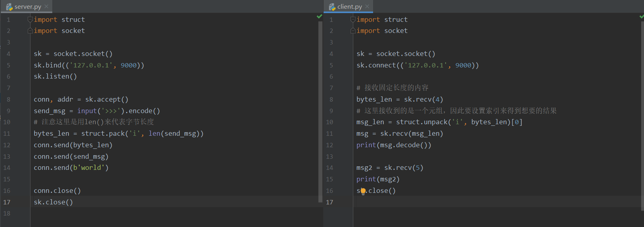644x227 pixels.
Task: Click 'import struct' in server.py
Action: pos(59,19)
